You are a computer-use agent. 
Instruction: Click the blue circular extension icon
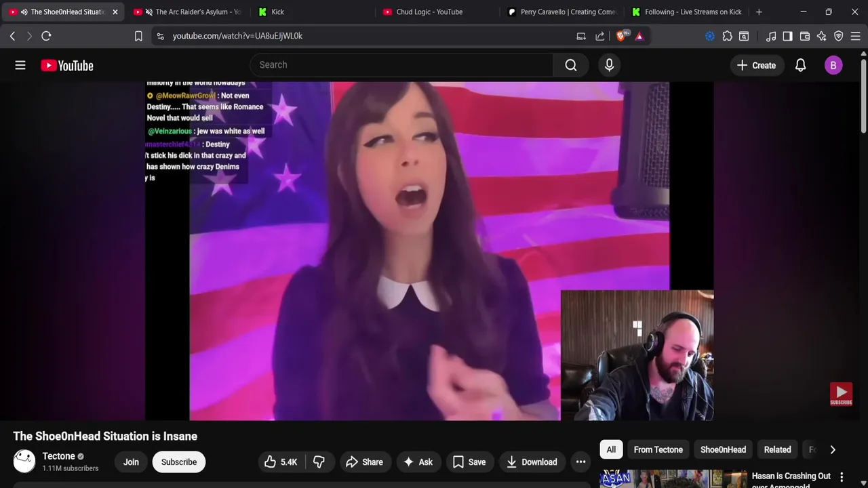[x=710, y=36]
